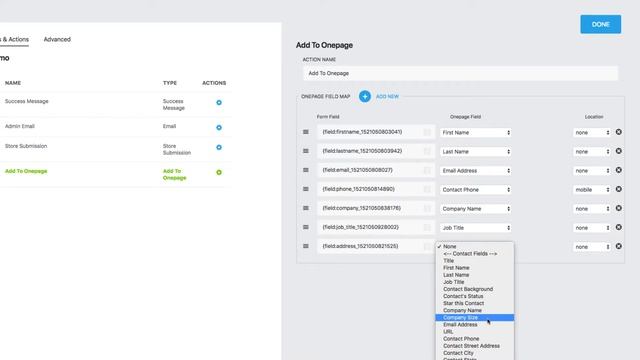Screen dimensions: 640x360
Task: Grab drag handle of job_title field row
Action: click(x=306, y=227)
